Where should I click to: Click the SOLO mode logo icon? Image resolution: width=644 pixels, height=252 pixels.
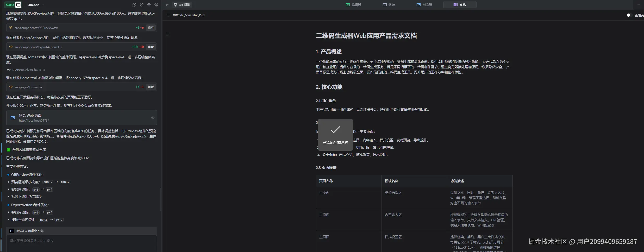pyautogui.click(x=13, y=5)
